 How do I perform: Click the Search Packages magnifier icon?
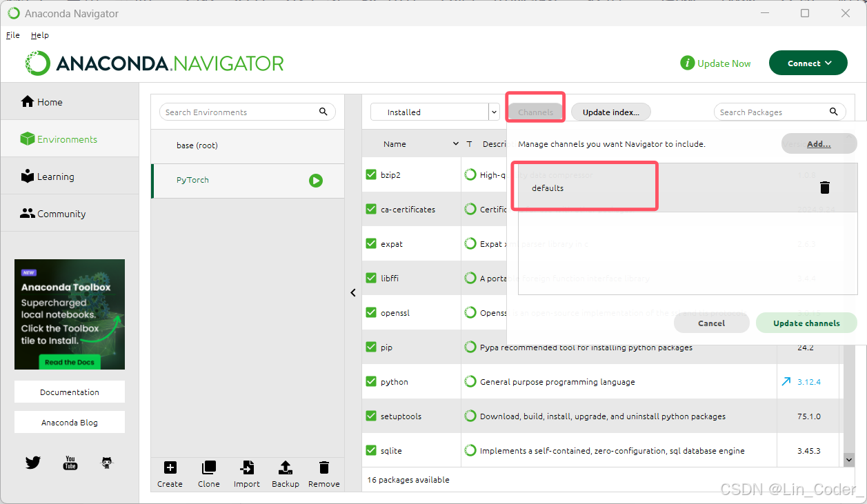(x=833, y=112)
